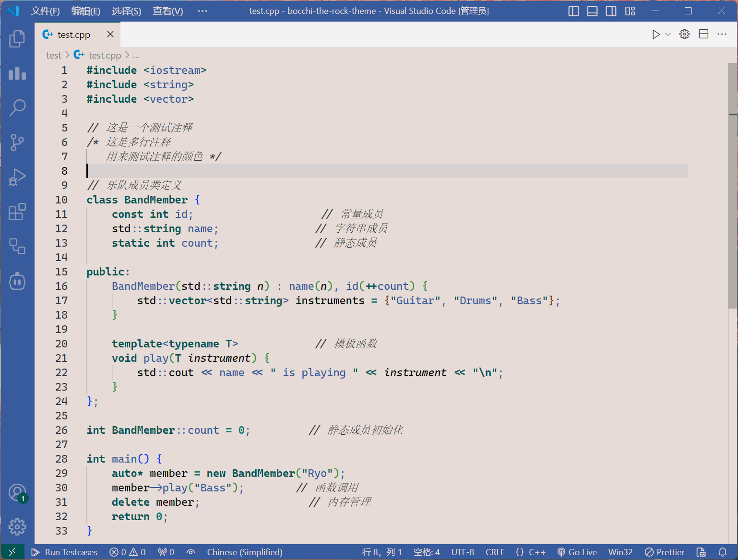Click line number 16 in gutter
The width and height of the screenshot is (738, 560).
point(61,286)
